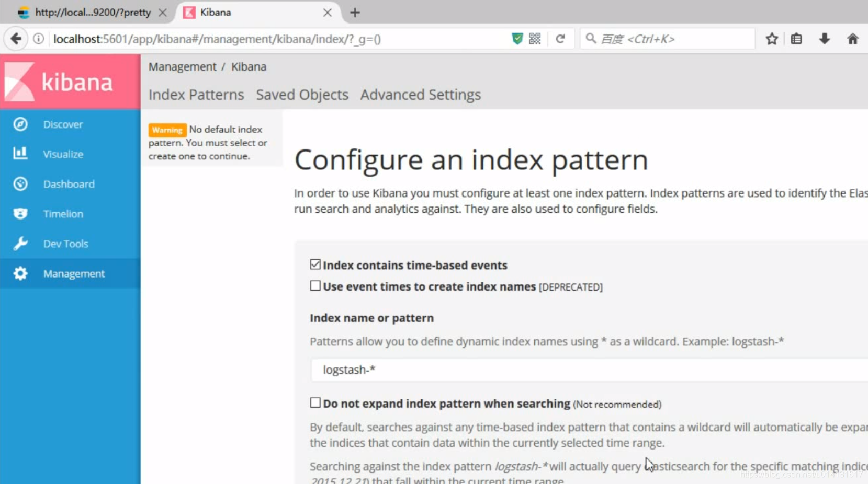This screenshot has height=484, width=868.
Task: Click the logstash-* index pattern input field
Action: pos(589,370)
